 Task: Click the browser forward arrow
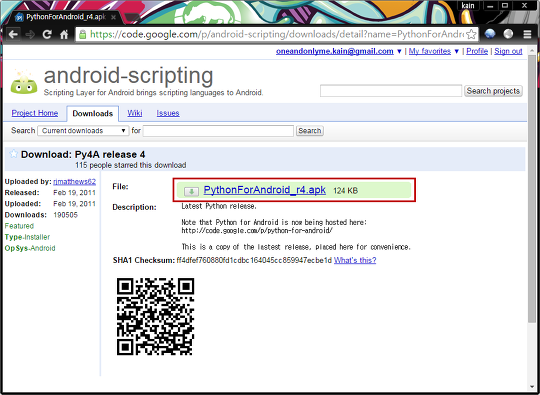(x=30, y=34)
